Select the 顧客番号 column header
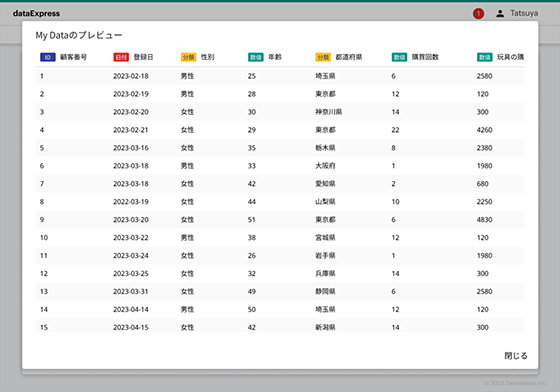Image resolution: width=560 pixels, height=392 pixels. coord(73,57)
